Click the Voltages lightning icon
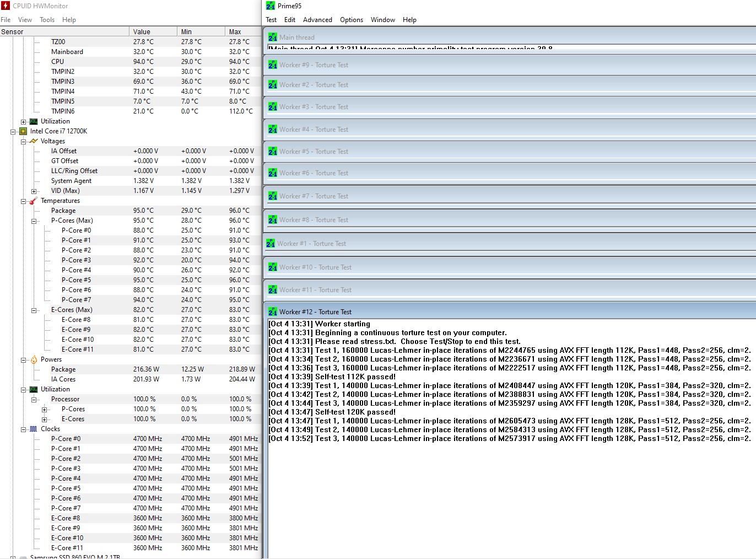Image resolution: width=756 pixels, height=559 pixels. [x=34, y=141]
